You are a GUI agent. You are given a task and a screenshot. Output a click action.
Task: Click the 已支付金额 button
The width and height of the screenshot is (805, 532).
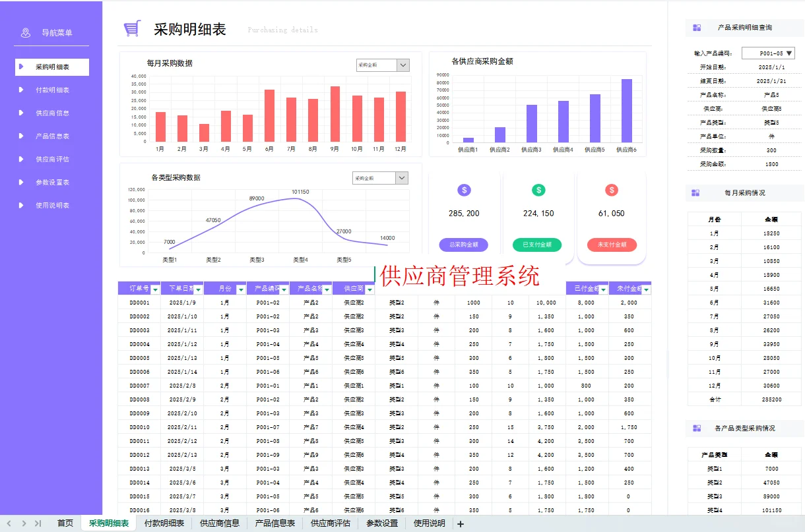coord(537,244)
